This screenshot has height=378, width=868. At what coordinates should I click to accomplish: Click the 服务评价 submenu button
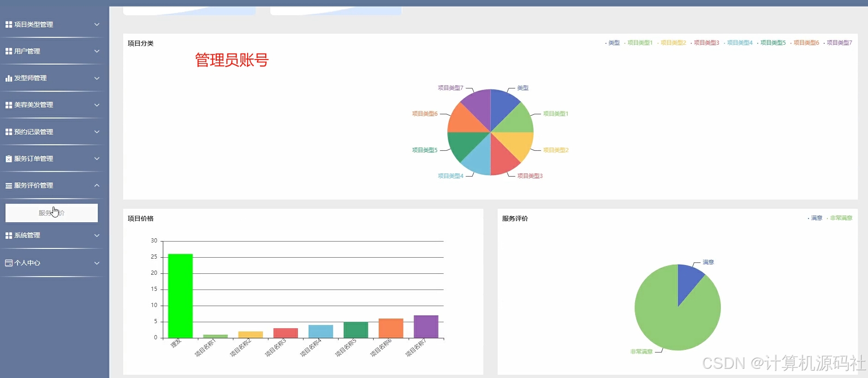coord(52,213)
